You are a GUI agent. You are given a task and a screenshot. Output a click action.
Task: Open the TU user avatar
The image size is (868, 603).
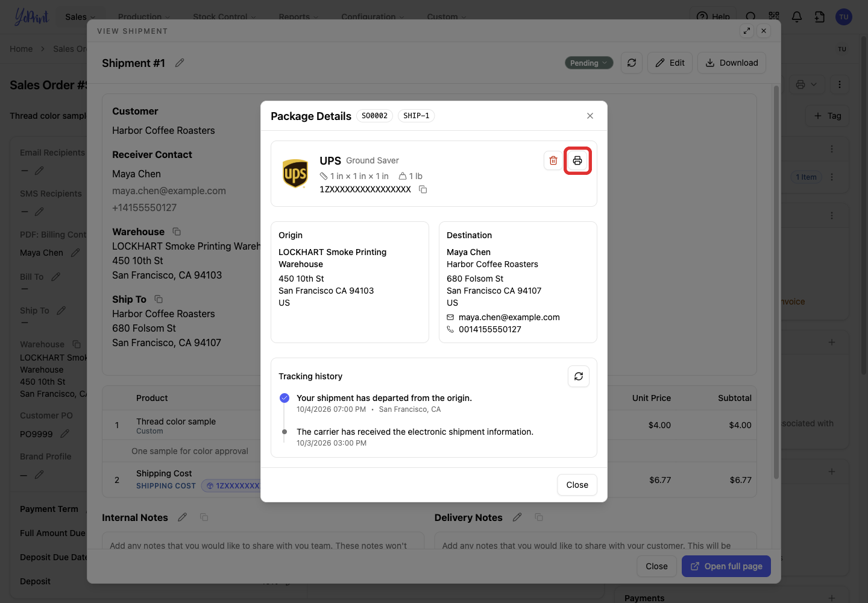coord(844,17)
